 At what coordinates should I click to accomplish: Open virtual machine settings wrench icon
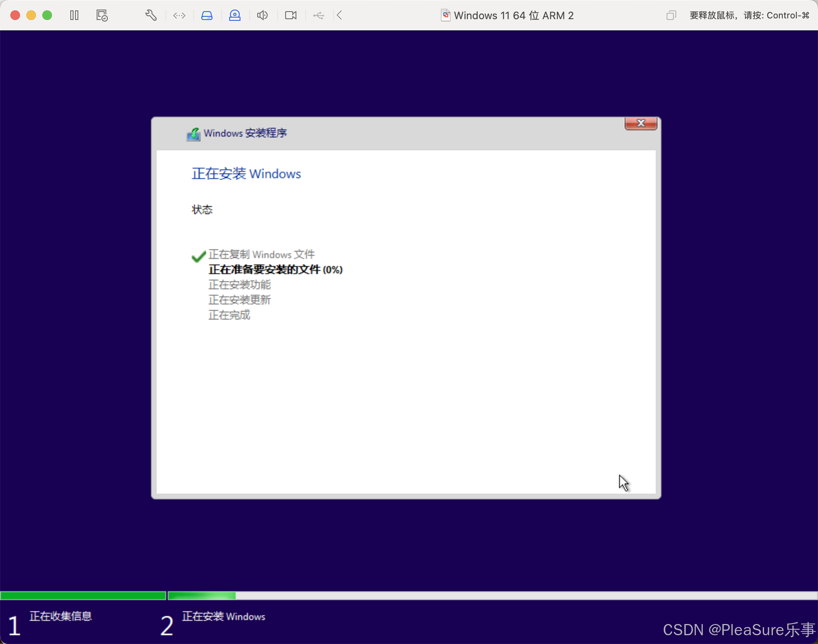[151, 16]
